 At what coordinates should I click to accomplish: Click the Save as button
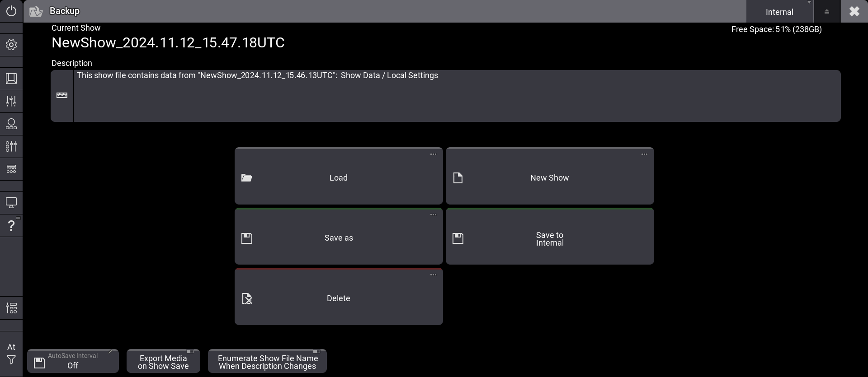click(x=339, y=238)
